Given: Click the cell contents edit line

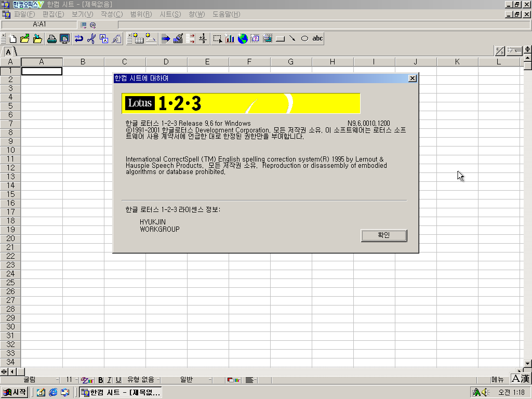Looking at the screenshot, I should coord(324,24).
